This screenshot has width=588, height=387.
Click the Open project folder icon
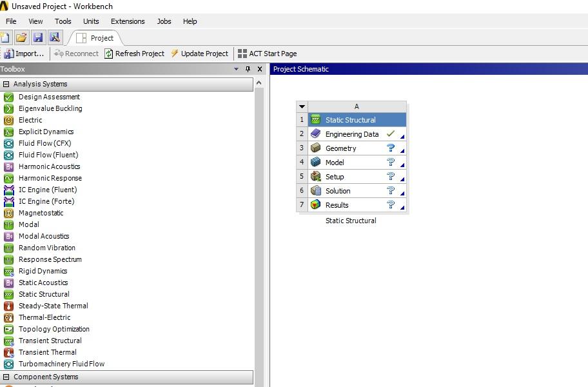tap(21, 37)
